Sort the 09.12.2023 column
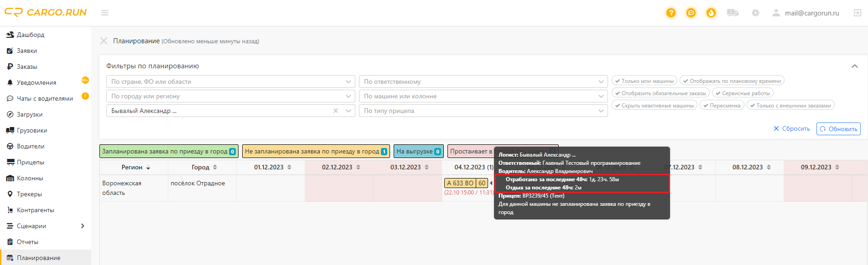This screenshot has height=265, width=868. (x=837, y=167)
